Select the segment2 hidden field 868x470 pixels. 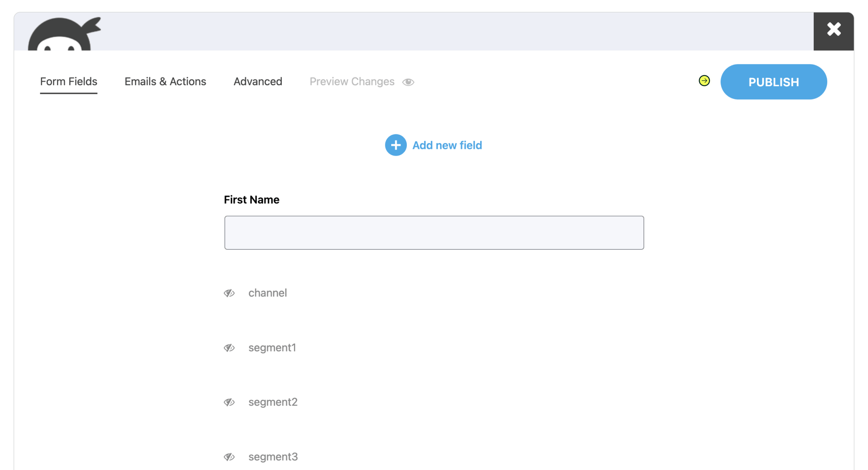[x=273, y=402]
